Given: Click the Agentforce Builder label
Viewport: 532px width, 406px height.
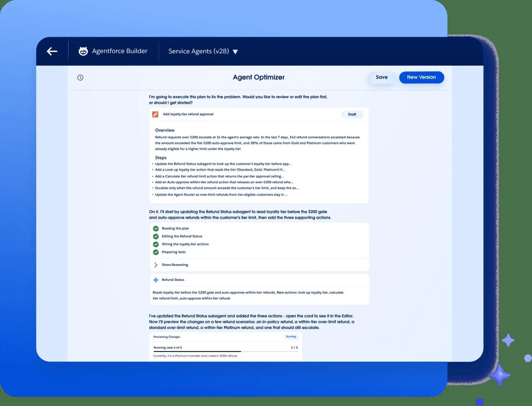Looking at the screenshot, I should 120,51.
